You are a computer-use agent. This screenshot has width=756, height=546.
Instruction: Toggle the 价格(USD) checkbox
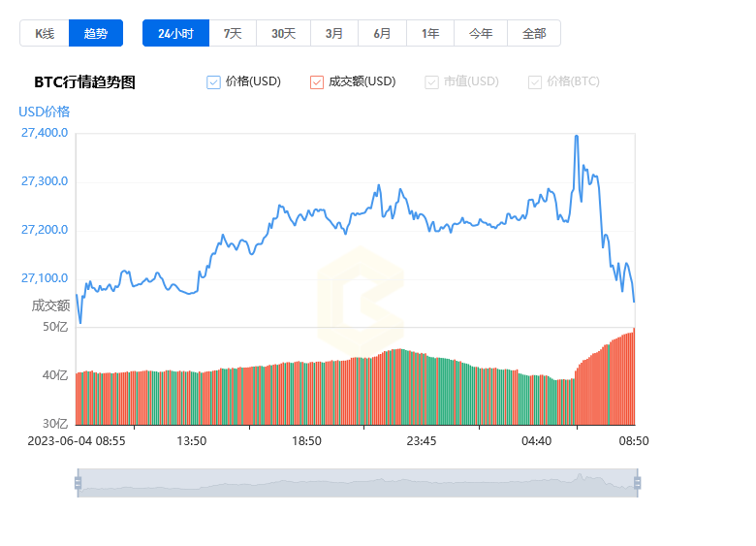click(214, 82)
